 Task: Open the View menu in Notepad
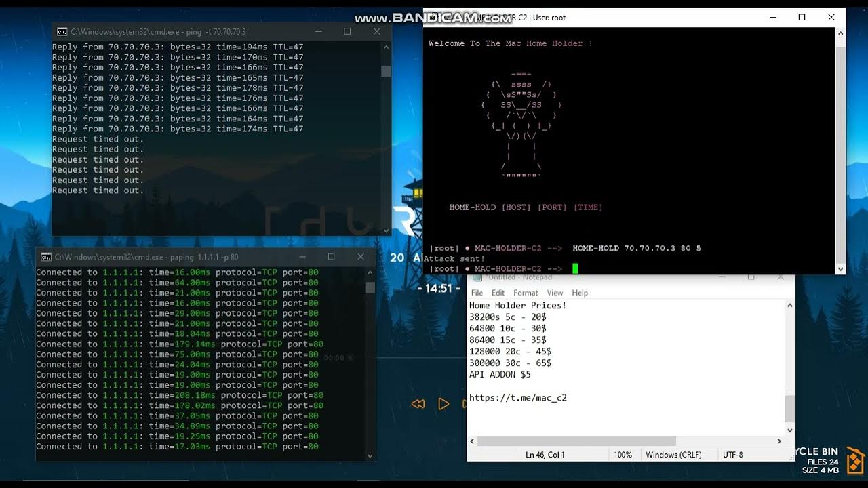coord(555,293)
